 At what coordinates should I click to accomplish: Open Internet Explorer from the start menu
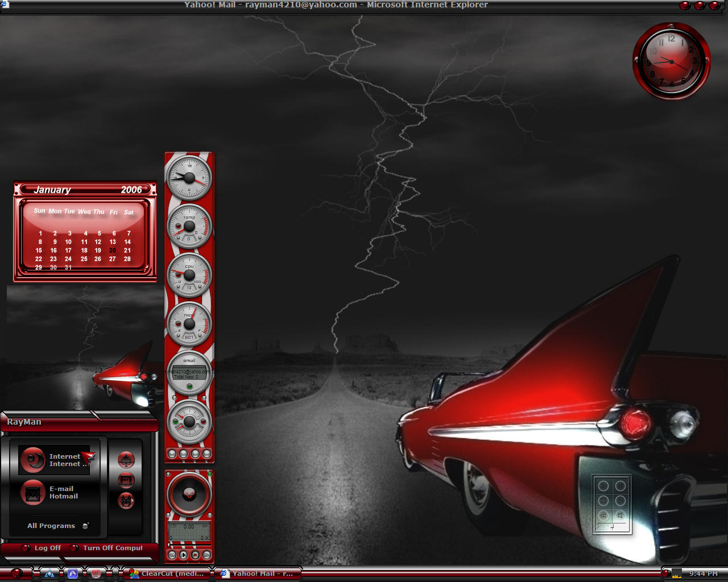coord(55,460)
